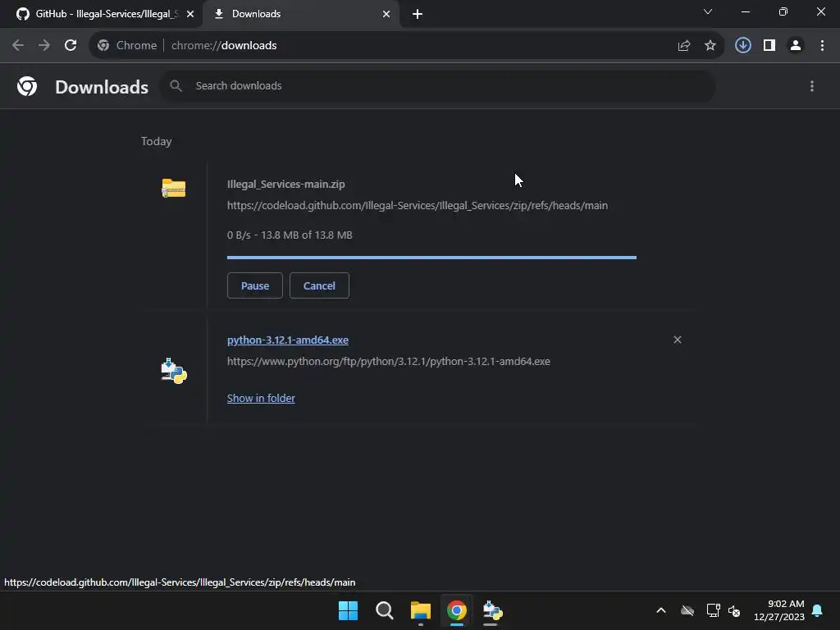840x630 pixels.
Task: Open File Explorer from taskbar
Action: click(421, 610)
